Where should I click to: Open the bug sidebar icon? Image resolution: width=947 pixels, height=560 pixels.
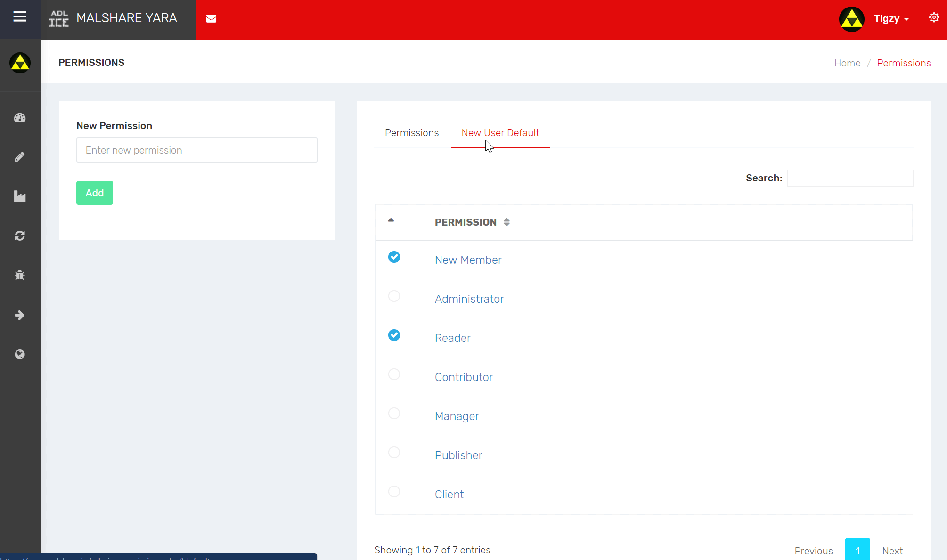coord(20,275)
